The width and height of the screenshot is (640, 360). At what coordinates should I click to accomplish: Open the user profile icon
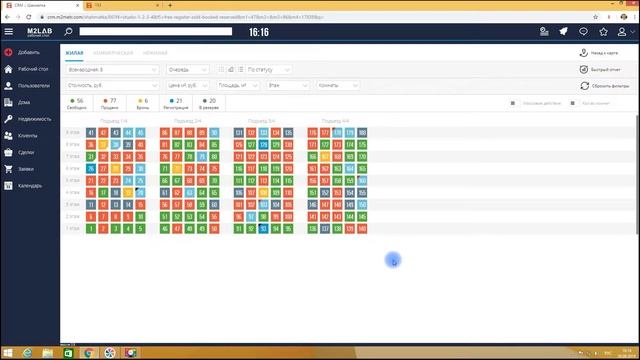[x=622, y=31]
